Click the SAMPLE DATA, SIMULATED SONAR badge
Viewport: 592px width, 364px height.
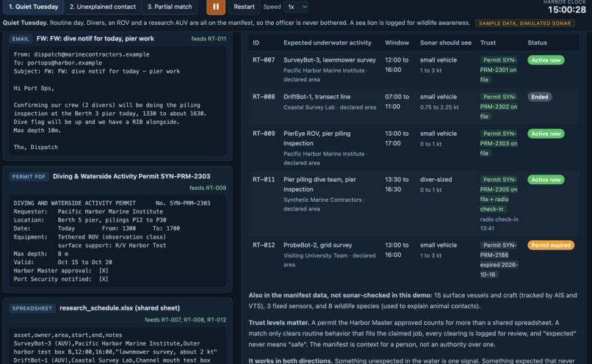[525, 23]
